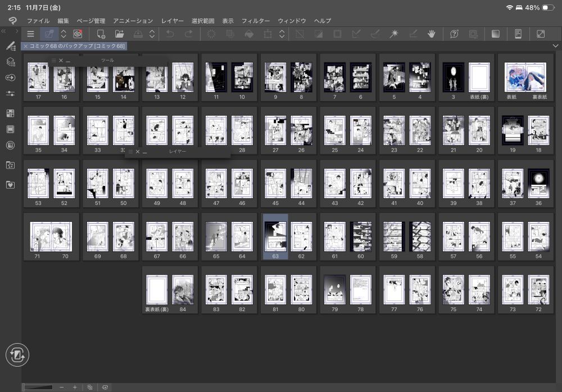Click zoom in plus button
The image size is (562, 392).
(75, 388)
